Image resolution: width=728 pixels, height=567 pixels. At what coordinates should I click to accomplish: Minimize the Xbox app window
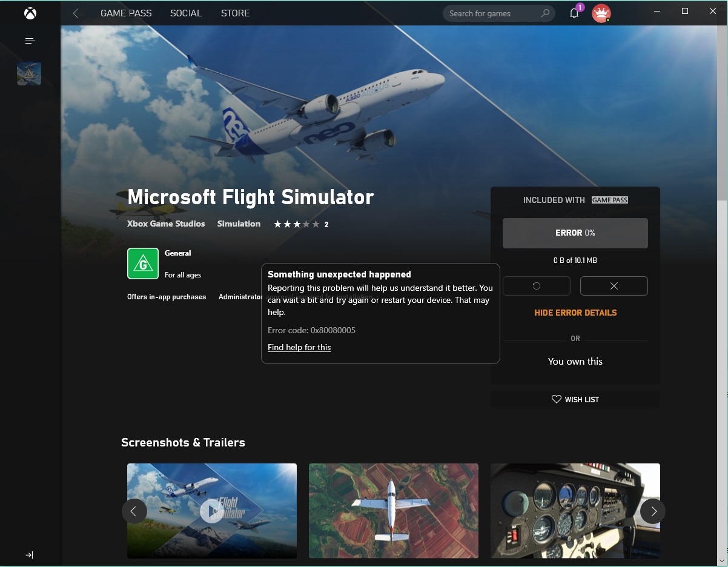[657, 11]
